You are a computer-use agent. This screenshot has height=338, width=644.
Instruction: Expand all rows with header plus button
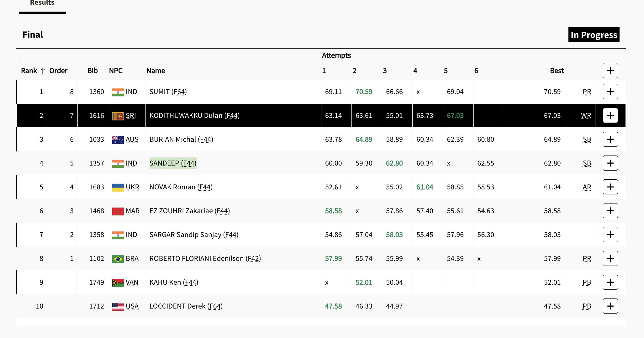tap(610, 71)
